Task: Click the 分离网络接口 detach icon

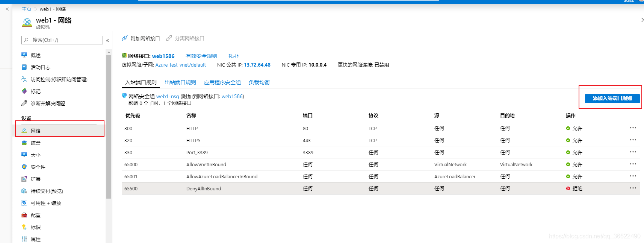Action: click(x=169, y=38)
